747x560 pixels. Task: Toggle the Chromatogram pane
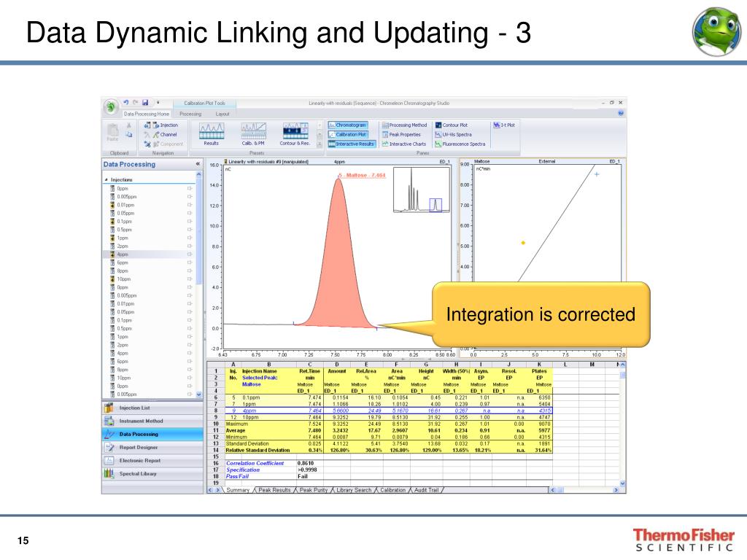click(347, 125)
